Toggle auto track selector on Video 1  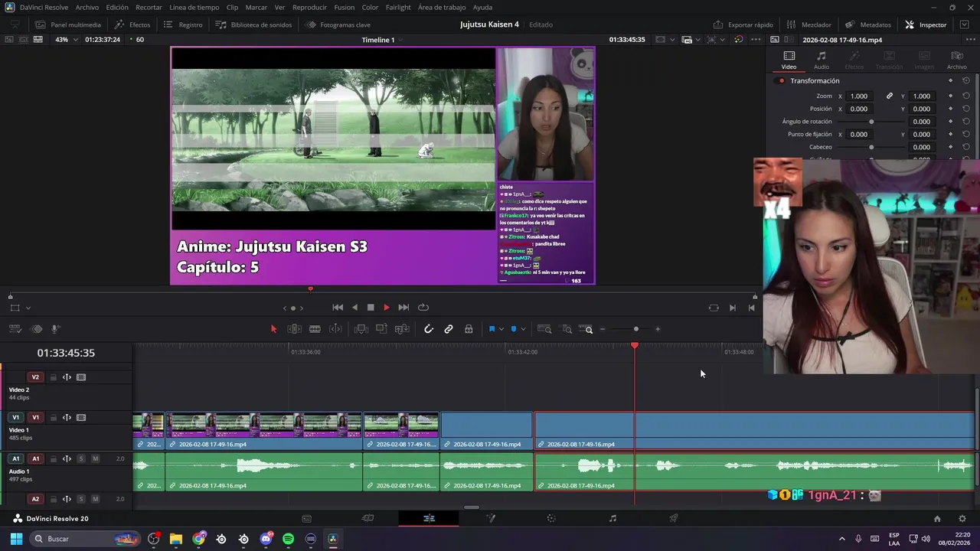(67, 418)
